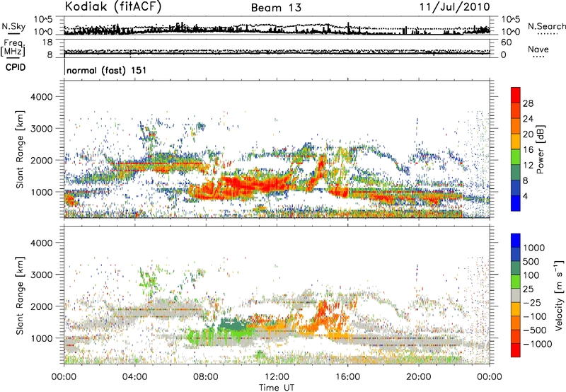This screenshot has width=566, height=392.
Task: Click the date '11/Jul/2010'
Action: point(454,6)
